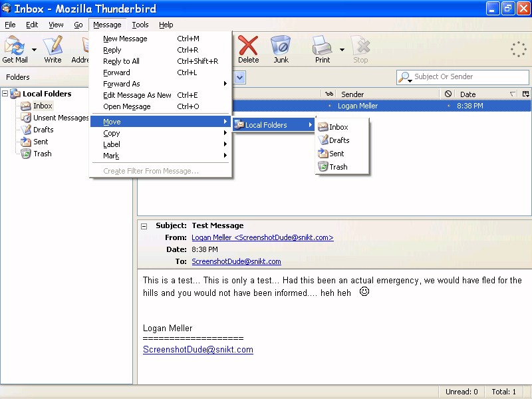Sort messages by Sender column
This screenshot has width=532, height=399.
(x=387, y=94)
